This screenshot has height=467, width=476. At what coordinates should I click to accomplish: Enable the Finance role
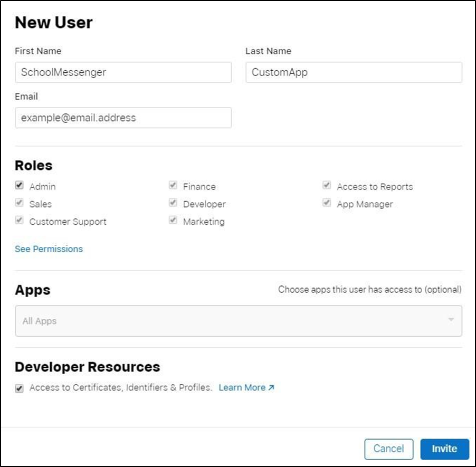click(x=173, y=185)
